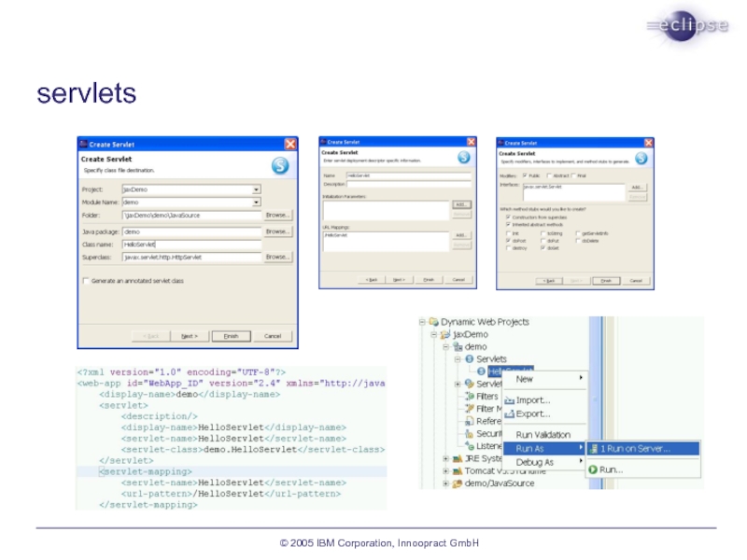Enable the Abstract modifier checkbox
Screen dimensions: 747x560
[x=549, y=175]
